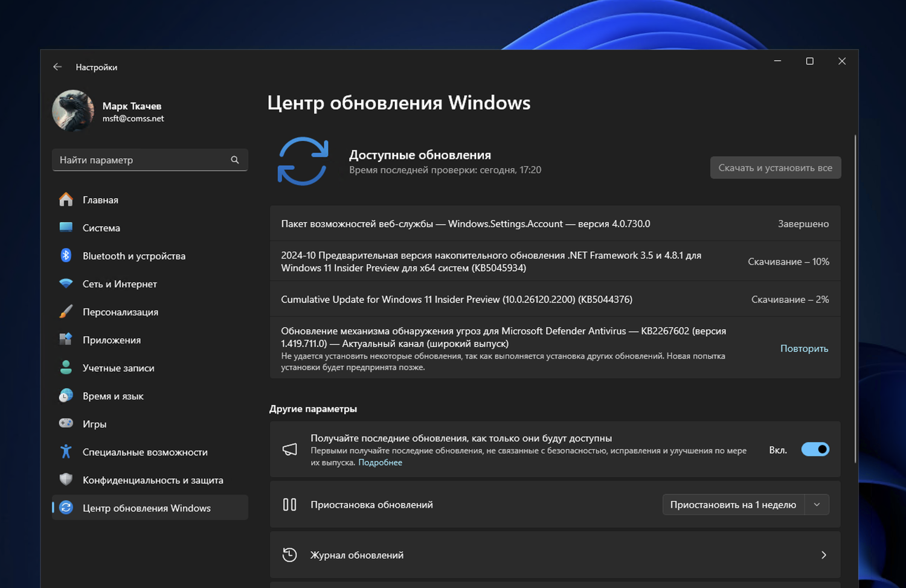Navigate to Сеть и Интернет
This screenshot has width=906, height=588.
click(x=150, y=284)
